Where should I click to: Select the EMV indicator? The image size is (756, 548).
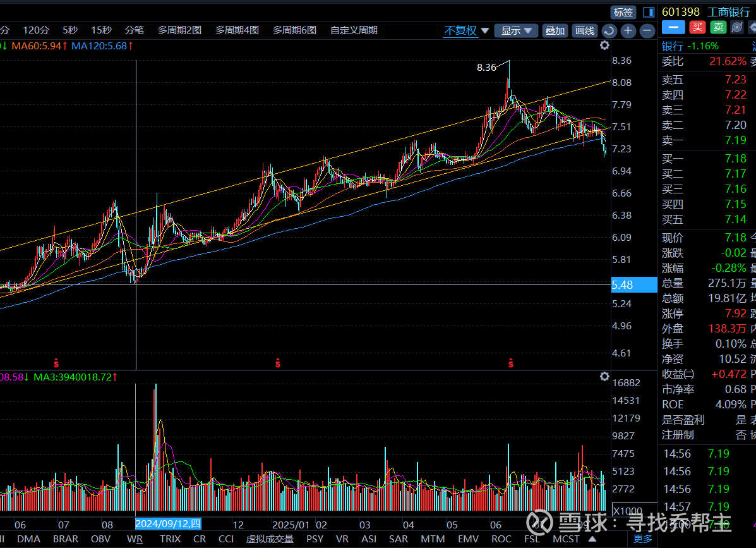click(467, 539)
